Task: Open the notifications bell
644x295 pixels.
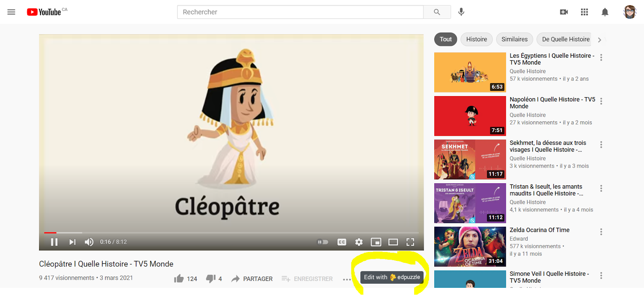Action: 605,12
